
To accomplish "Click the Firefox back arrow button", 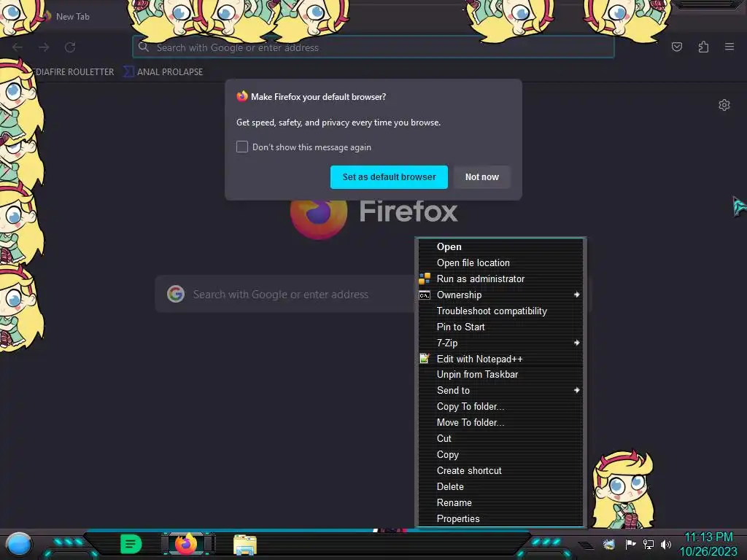I will [18, 47].
